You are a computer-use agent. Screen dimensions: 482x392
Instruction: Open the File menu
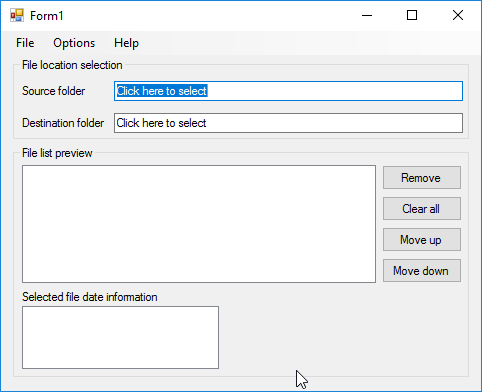[25, 43]
